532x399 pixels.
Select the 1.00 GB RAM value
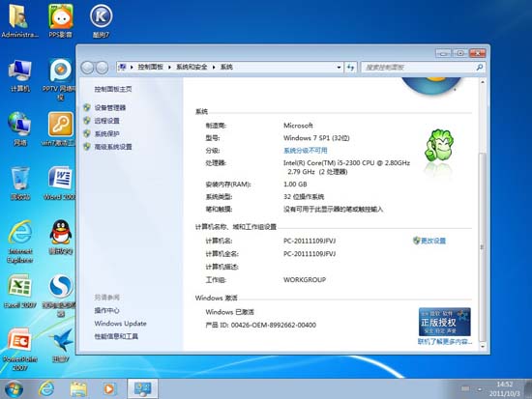[295, 185]
